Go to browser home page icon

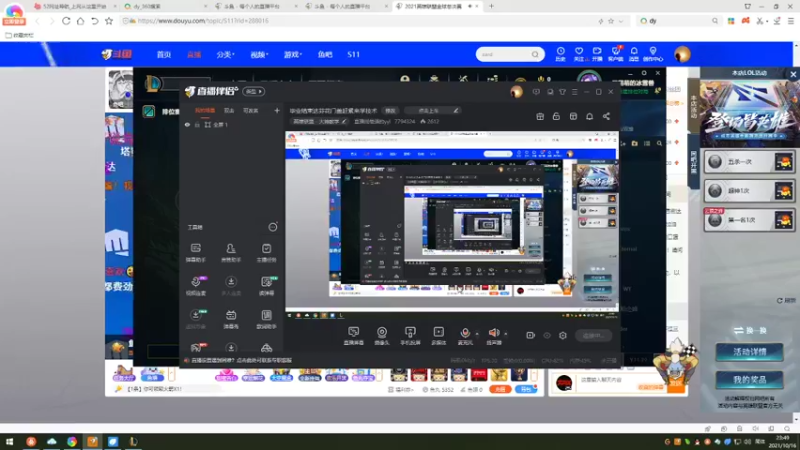pyautogui.click(x=80, y=21)
